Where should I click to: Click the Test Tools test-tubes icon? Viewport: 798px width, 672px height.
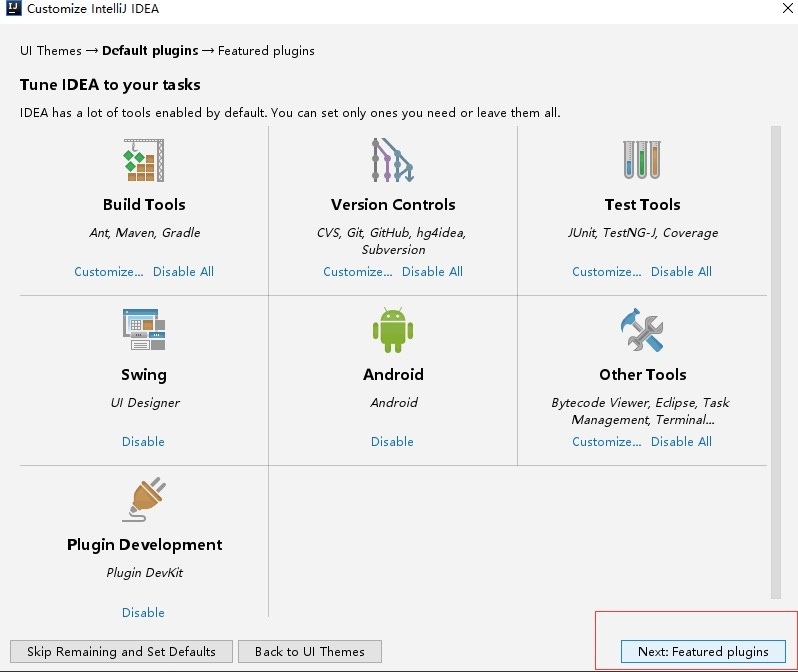(x=642, y=160)
